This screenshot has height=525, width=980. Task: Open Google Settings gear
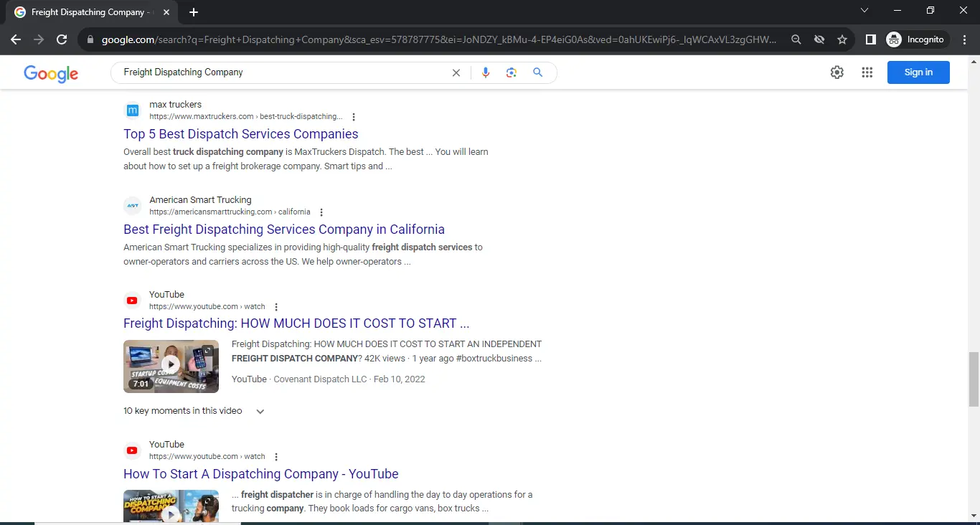(837, 72)
